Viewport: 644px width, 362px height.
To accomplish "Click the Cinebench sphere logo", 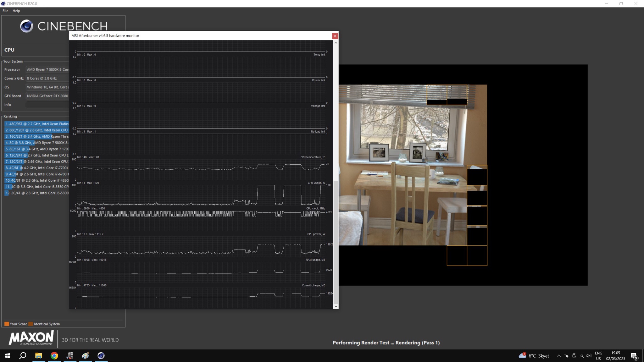I will [x=26, y=26].
